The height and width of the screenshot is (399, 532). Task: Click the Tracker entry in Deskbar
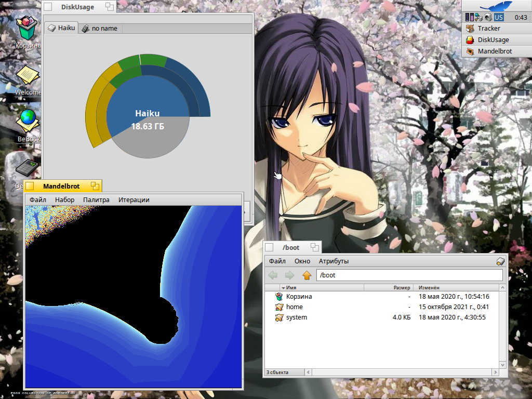(x=488, y=29)
